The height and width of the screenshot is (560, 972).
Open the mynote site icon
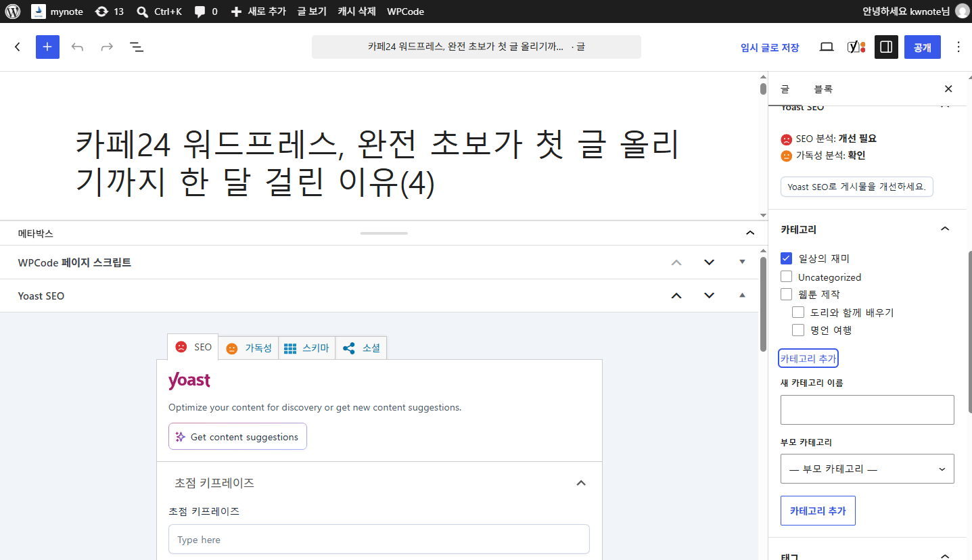click(x=39, y=11)
